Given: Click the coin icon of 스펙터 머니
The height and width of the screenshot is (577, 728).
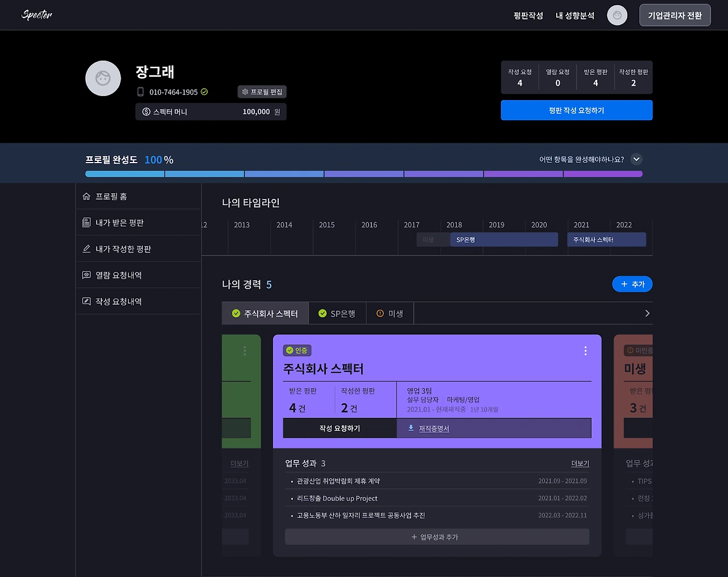Looking at the screenshot, I should [x=146, y=112].
